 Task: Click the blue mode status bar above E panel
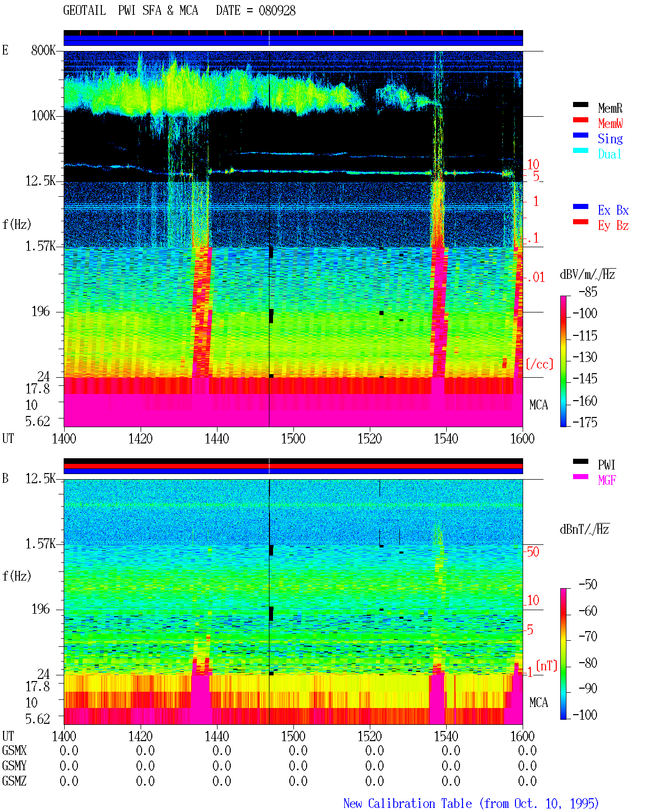click(x=293, y=40)
